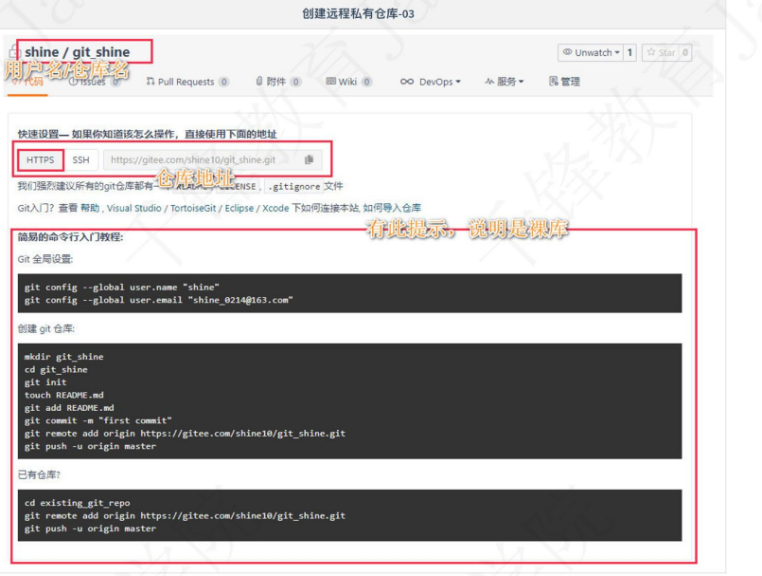The image size is (762, 576).
Task: Click the 如何导入仓库 link
Action: (392, 208)
